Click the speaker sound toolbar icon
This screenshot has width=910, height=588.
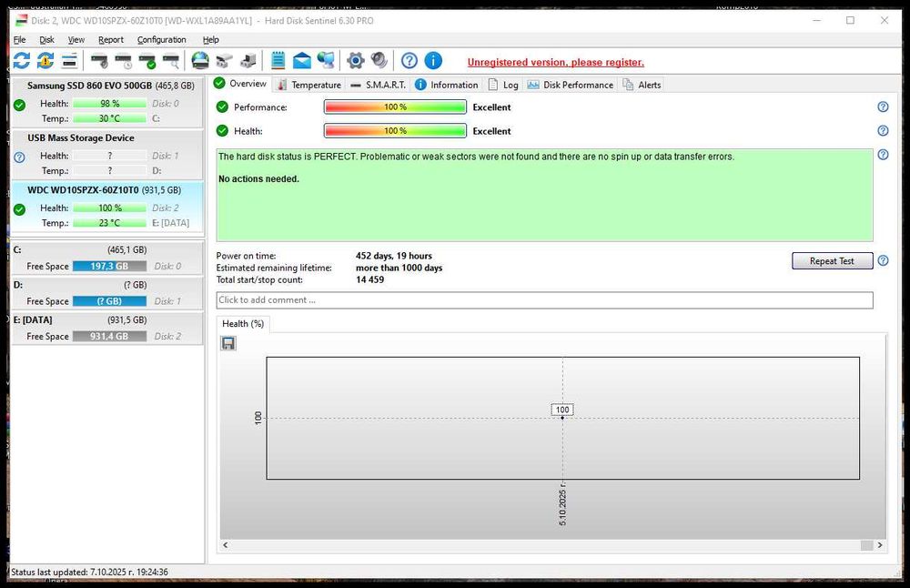(x=379, y=60)
